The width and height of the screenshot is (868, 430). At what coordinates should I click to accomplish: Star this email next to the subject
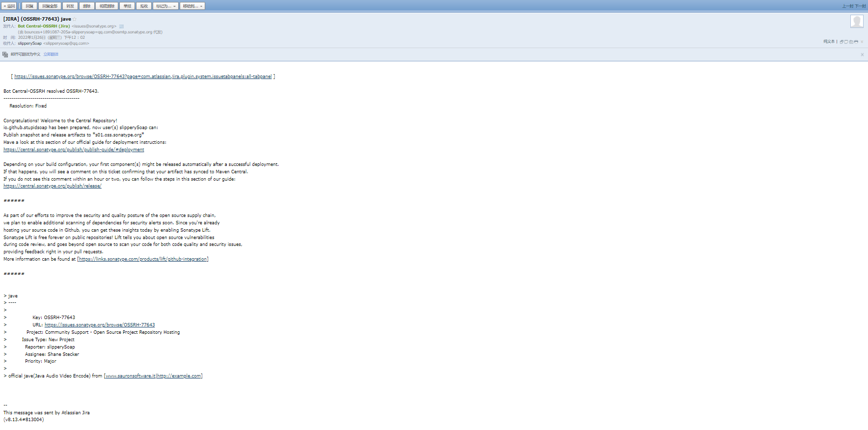pos(75,19)
